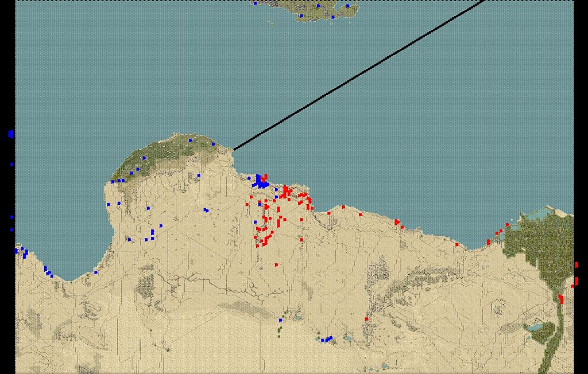Select the red unit on the river south of the delta

(x=561, y=299)
